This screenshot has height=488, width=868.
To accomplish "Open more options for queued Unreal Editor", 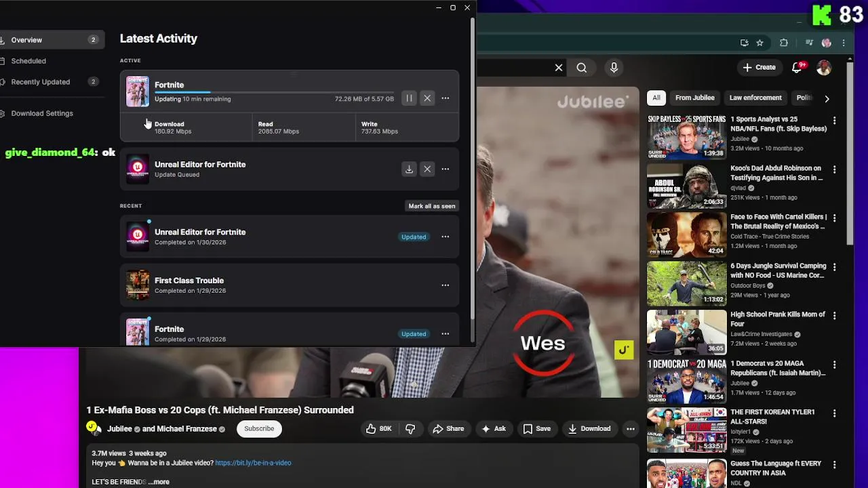I will click(446, 169).
